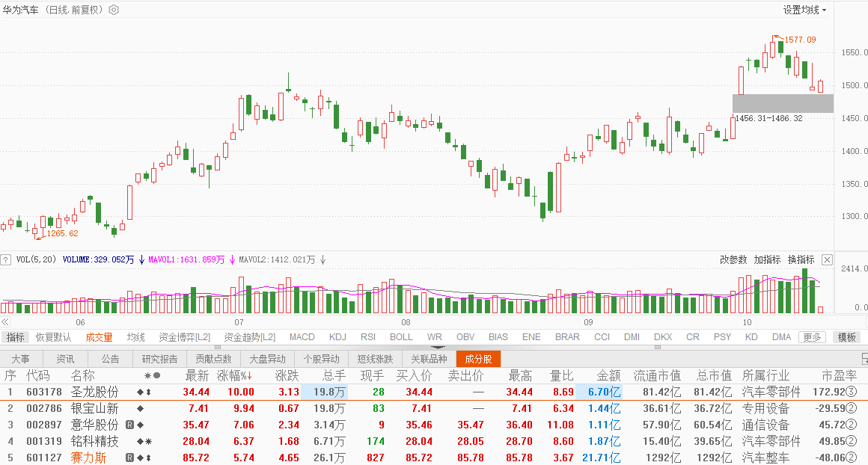Sort by the 涨幅% column header

click(235, 376)
